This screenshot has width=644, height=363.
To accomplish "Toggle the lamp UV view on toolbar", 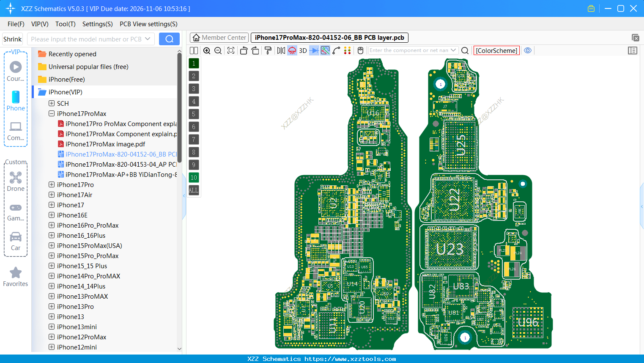I will (292, 50).
